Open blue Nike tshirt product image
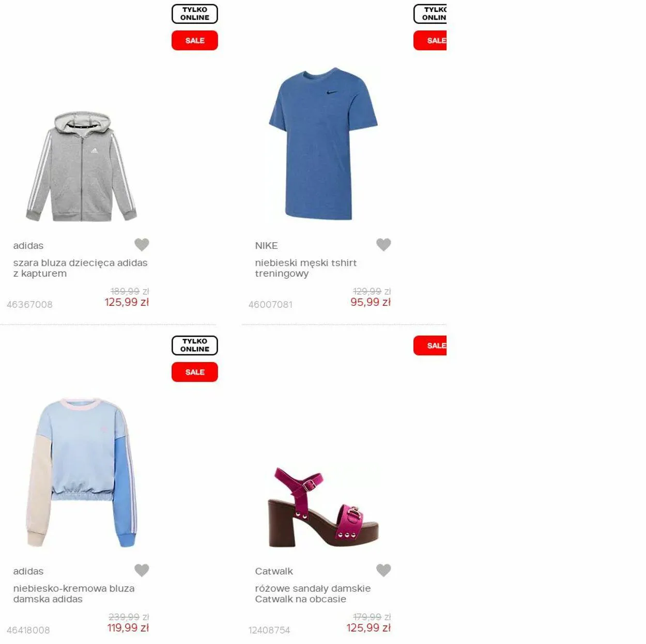This screenshot has width=646, height=644. (x=323, y=144)
